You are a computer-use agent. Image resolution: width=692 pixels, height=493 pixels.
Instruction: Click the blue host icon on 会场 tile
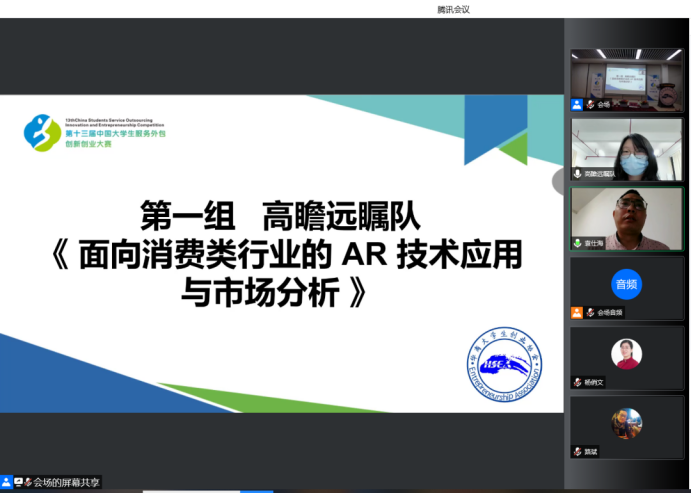tap(577, 104)
